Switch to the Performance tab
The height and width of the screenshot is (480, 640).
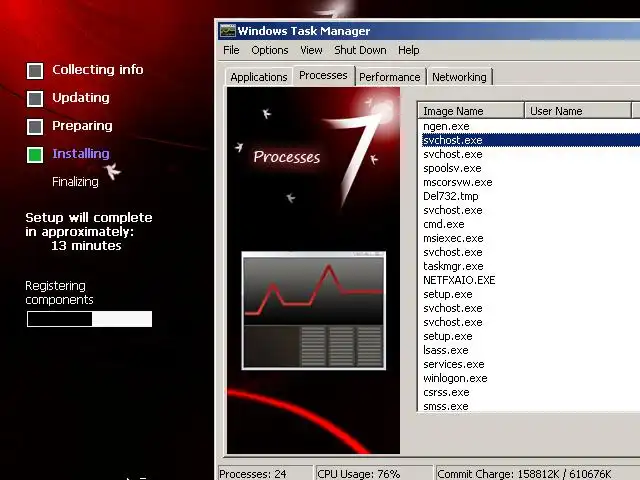(x=390, y=77)
